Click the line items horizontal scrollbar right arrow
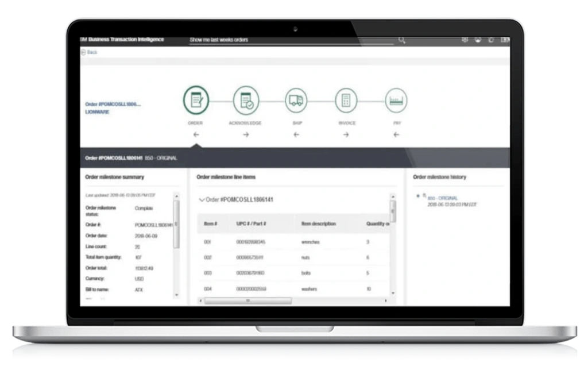Image resolution: width=588 pixels, height=370 pixels. point(385,301)
